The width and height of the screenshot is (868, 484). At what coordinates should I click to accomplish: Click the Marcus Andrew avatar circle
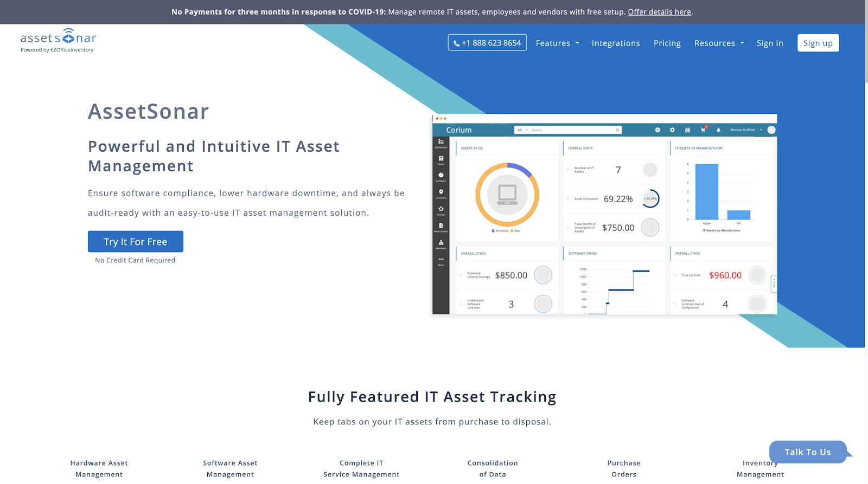771,130
